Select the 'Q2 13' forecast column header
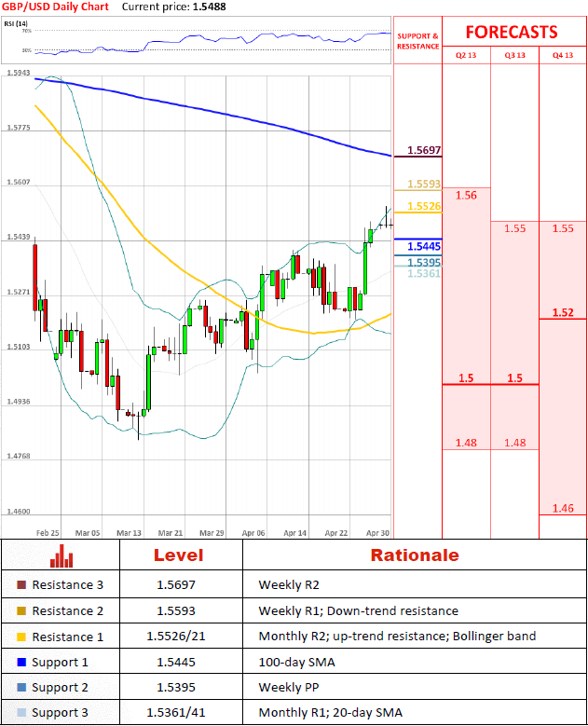The image size is (588, 726). tap(466, 55)
